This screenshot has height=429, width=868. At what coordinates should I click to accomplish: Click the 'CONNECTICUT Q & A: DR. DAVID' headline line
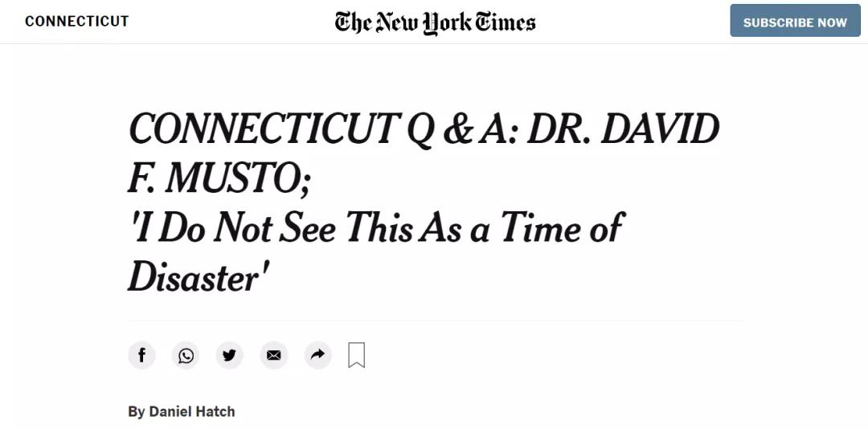coord(424,129)
